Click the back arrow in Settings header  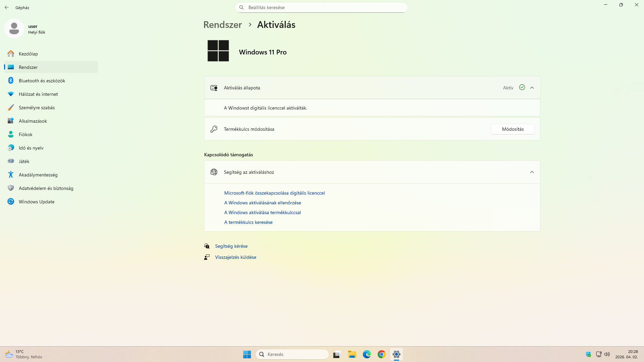(x=7, y=7)
